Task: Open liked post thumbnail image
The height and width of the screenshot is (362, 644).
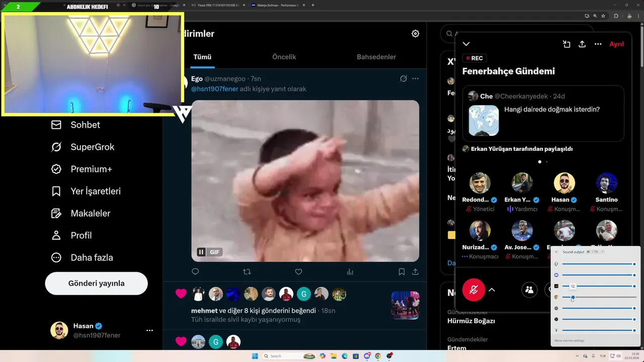Action: (405, 305)
